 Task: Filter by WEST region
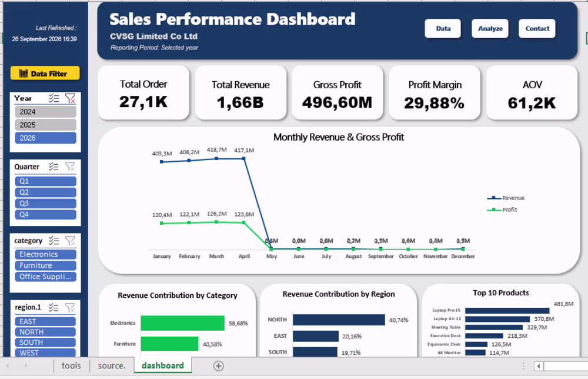[x=45, y=353]
